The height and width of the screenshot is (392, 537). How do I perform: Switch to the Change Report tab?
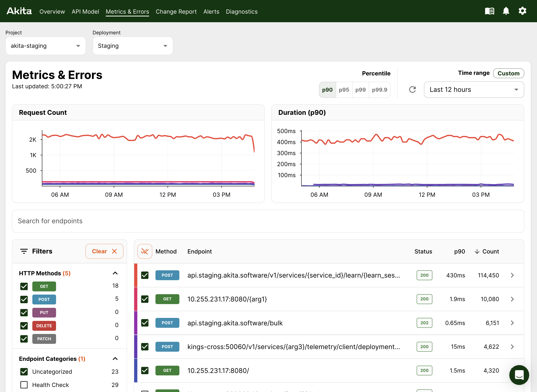tap(176, 12)
